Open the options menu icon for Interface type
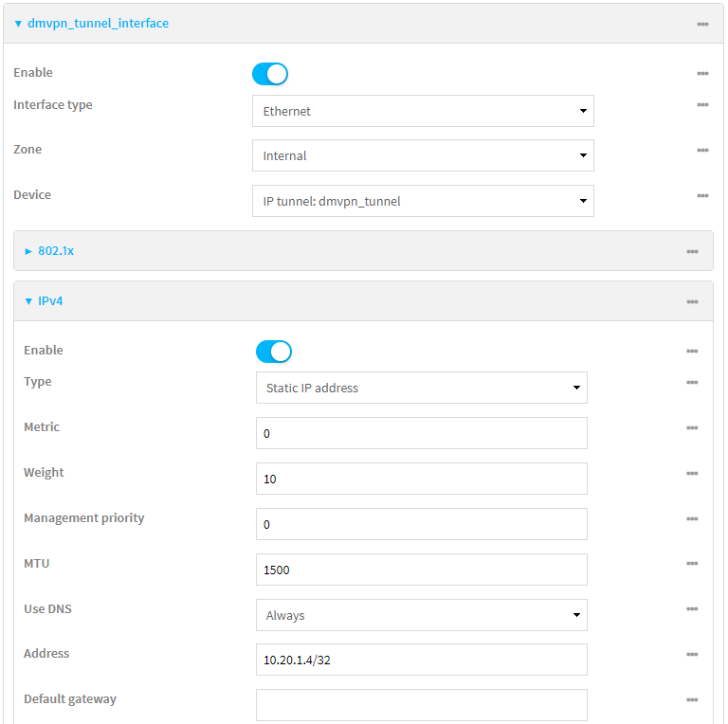The image size is (728, 724). [702, 105]
